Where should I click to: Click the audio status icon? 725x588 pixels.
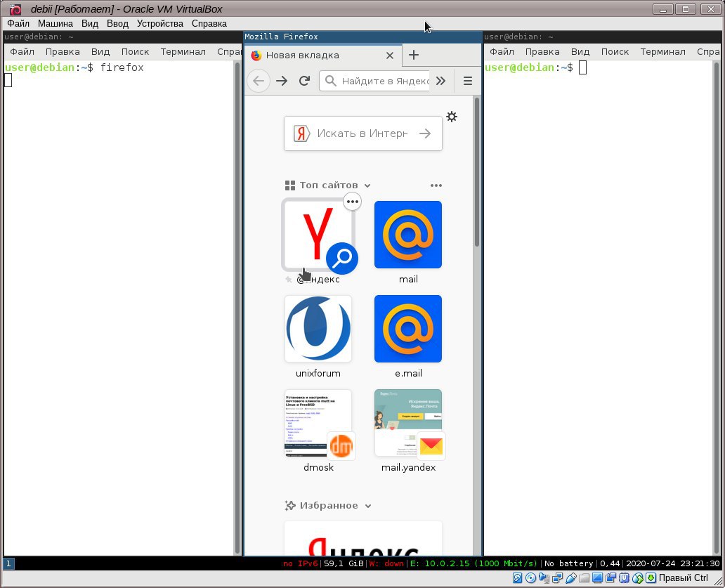544,578
